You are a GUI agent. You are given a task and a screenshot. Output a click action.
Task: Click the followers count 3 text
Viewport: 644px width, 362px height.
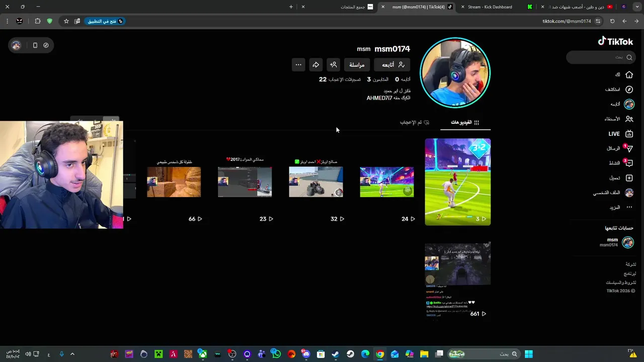(x=378, y=79)
